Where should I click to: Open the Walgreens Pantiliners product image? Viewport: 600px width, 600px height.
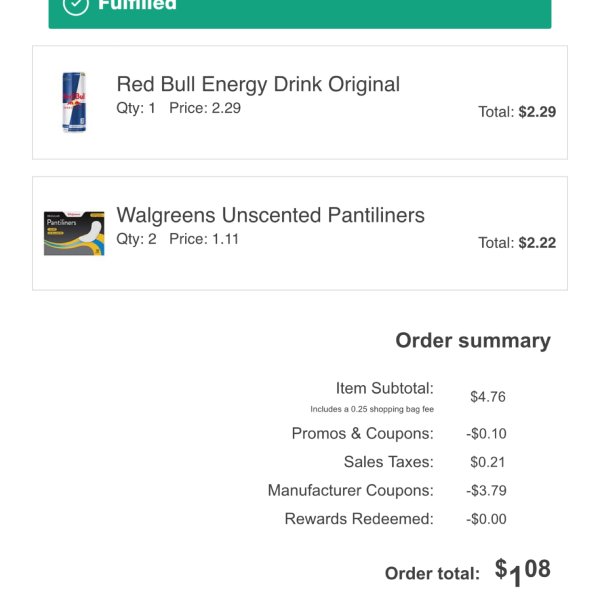(x=74, y=233)
